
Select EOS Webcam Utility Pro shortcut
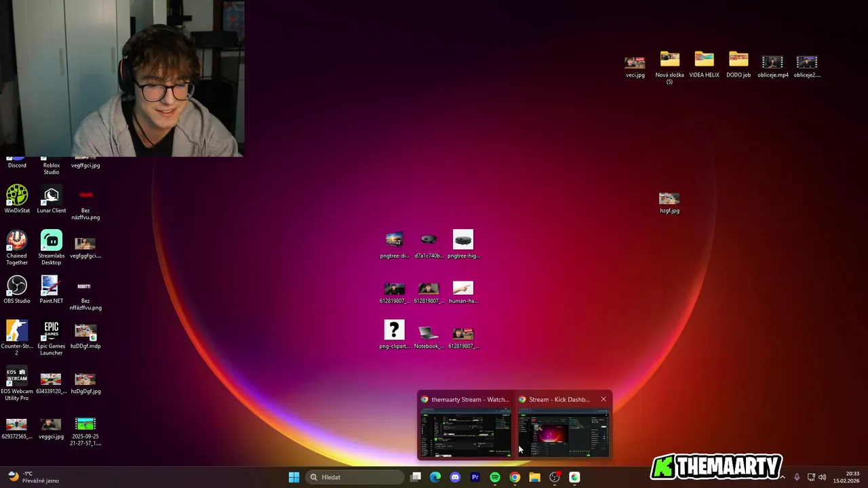click(x=17, y=383)
